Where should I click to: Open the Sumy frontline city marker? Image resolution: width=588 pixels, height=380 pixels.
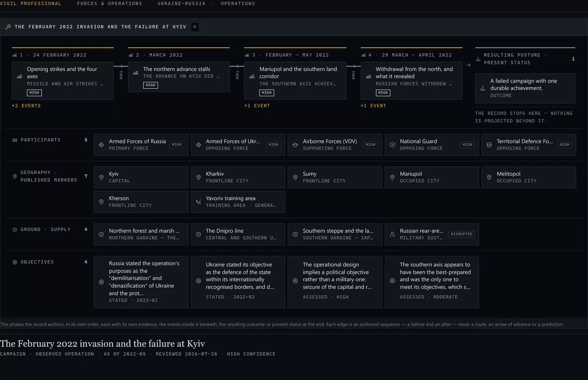335,177
